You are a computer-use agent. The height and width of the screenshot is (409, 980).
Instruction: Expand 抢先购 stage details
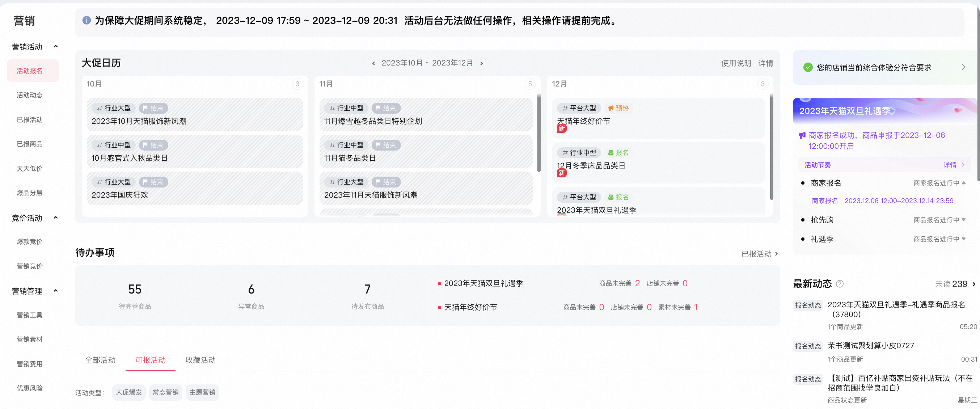[x=964, y=220]
